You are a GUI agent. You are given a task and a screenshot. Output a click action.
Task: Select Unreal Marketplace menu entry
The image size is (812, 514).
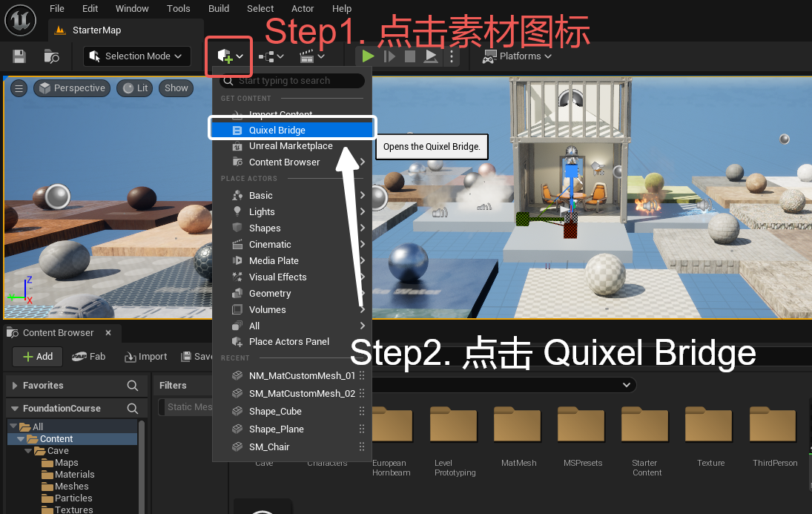[292, 146]
